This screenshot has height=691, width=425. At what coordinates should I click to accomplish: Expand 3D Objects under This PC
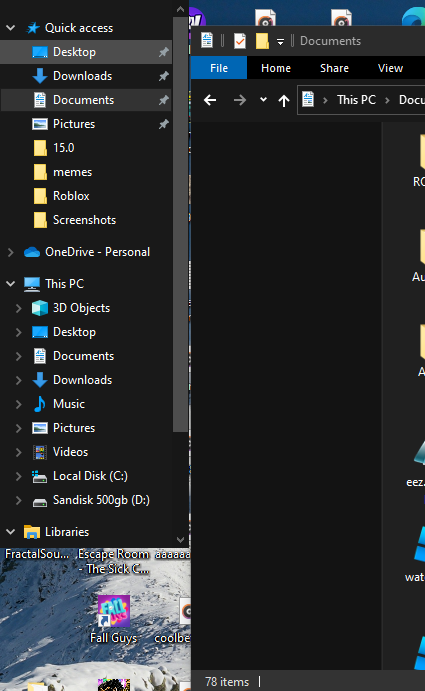point(19,308)
